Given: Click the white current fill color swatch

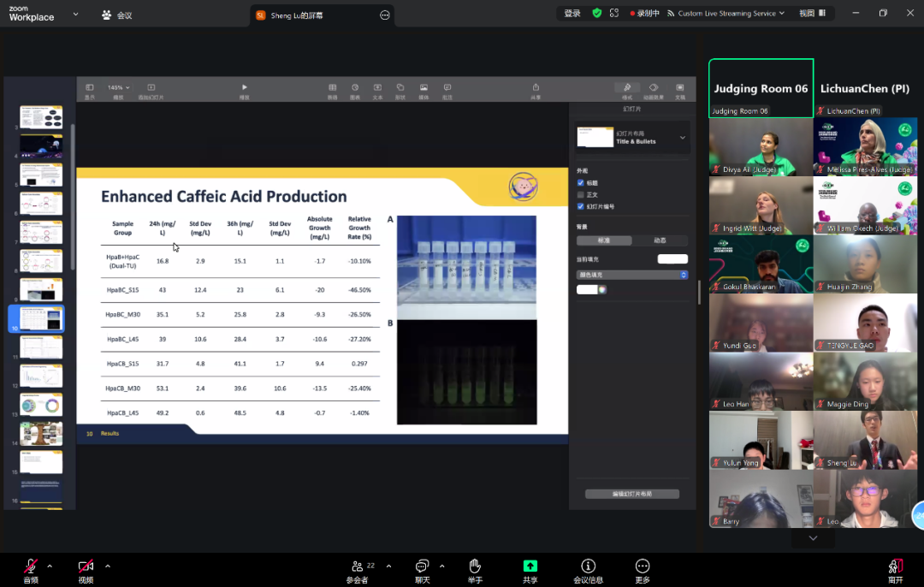Looking at the screenshot, I should [x=672, y=259].
